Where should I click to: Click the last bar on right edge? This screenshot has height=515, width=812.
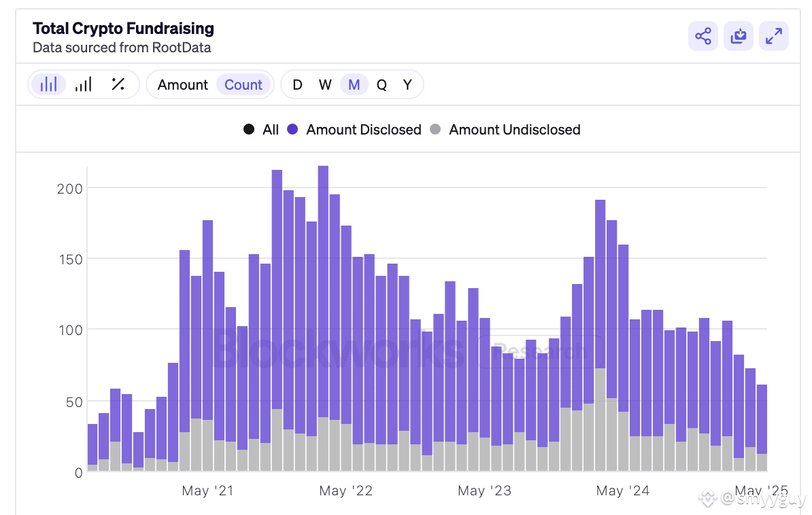pos(762,427)
